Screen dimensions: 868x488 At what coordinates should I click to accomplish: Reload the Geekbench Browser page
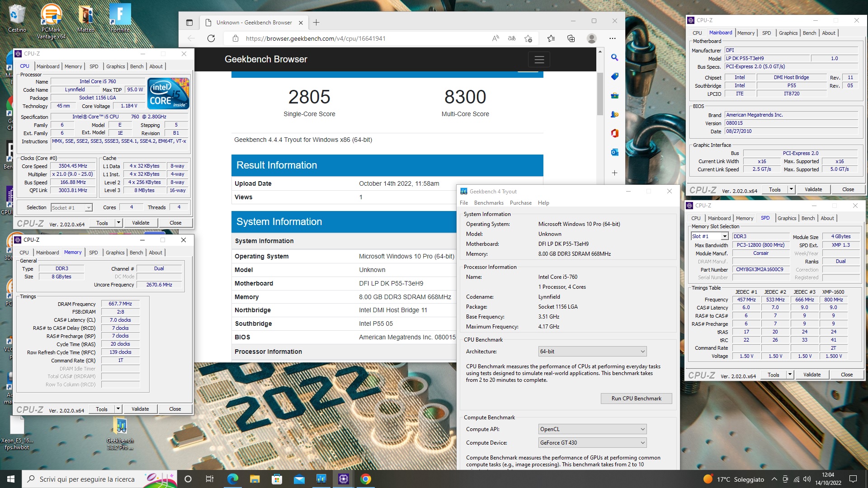coord(211,38)
